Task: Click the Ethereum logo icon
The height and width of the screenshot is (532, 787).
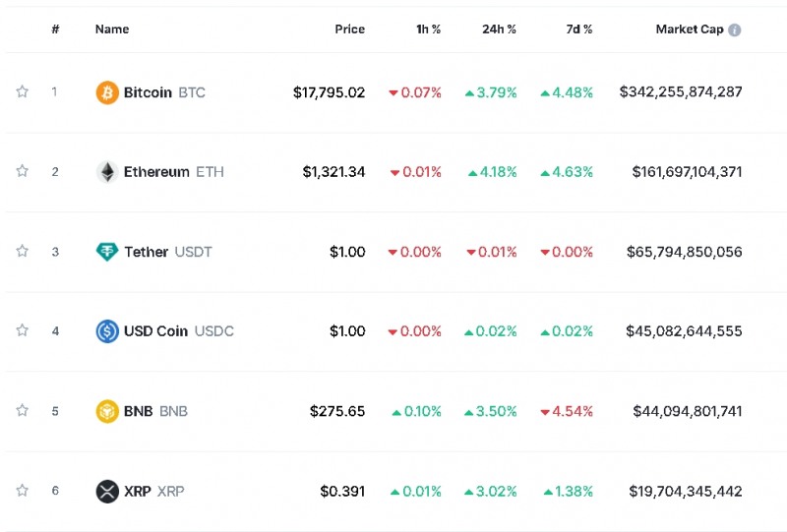Action: tap(107, 172)
